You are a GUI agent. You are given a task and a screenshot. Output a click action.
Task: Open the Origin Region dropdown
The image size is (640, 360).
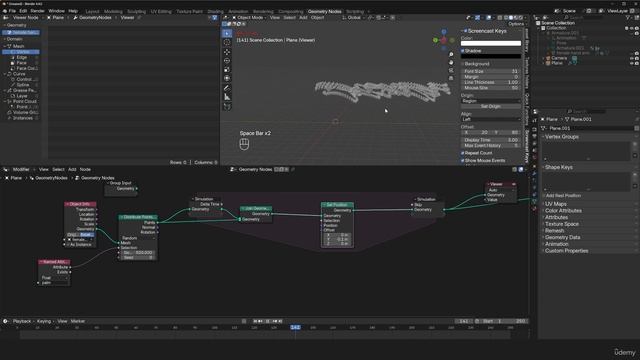coord(491,101)
